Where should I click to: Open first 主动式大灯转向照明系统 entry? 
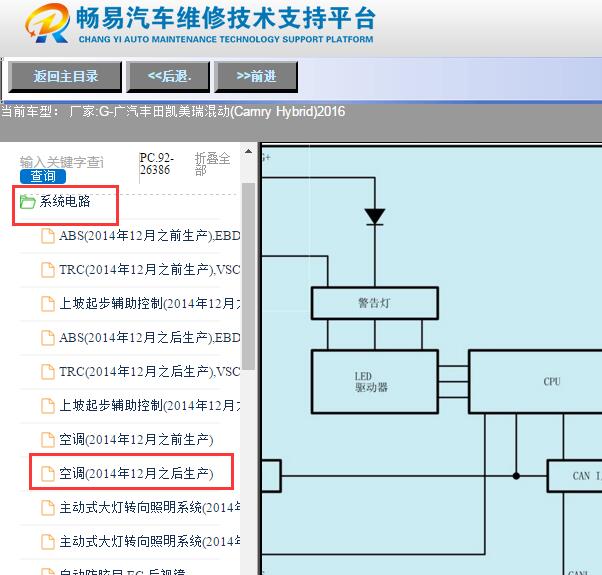(x=150, y=507)
